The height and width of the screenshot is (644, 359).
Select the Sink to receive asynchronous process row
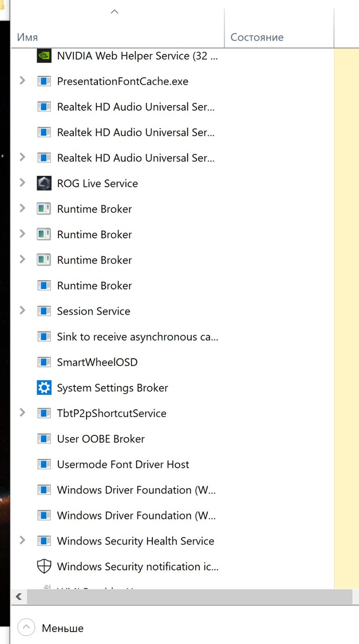pyautogui.click(x=137, y=337)
